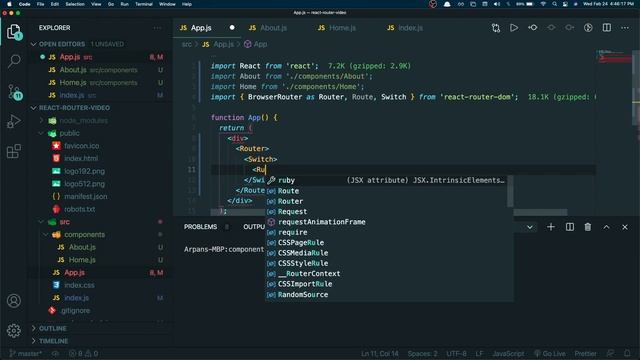
Task: Open editor more actions ellipsis menu
Action: [x=625, y=28]
